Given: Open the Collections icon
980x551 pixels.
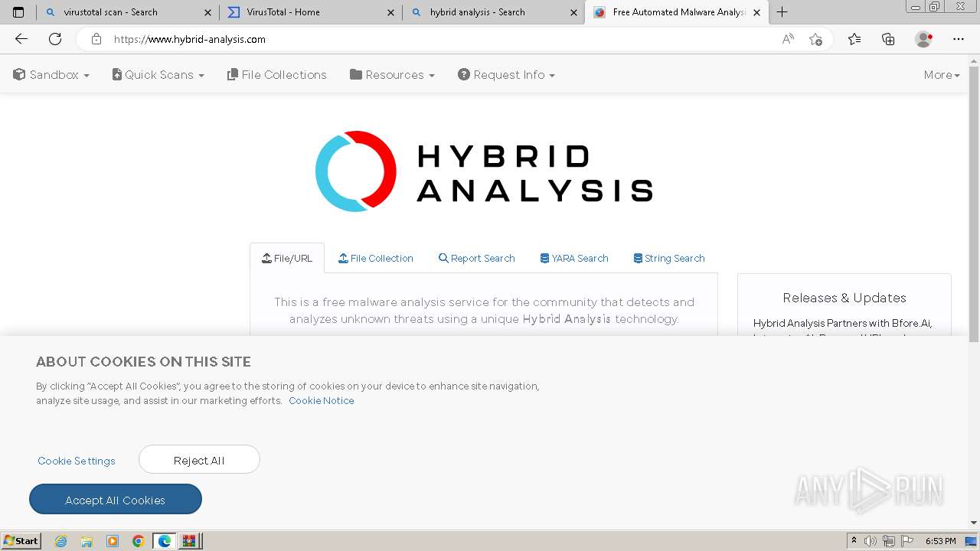Looking at the screenshot, I should (888, 39).
